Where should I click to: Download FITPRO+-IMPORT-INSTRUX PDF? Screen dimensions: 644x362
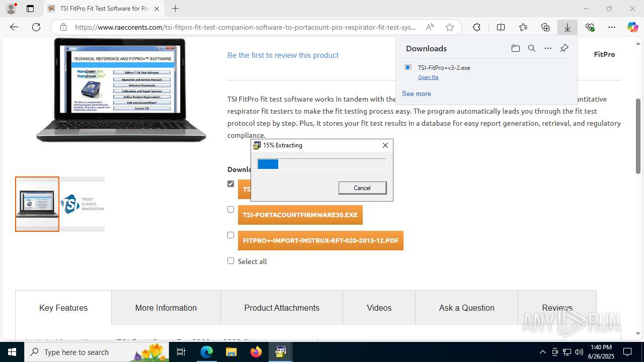[320, 240]
